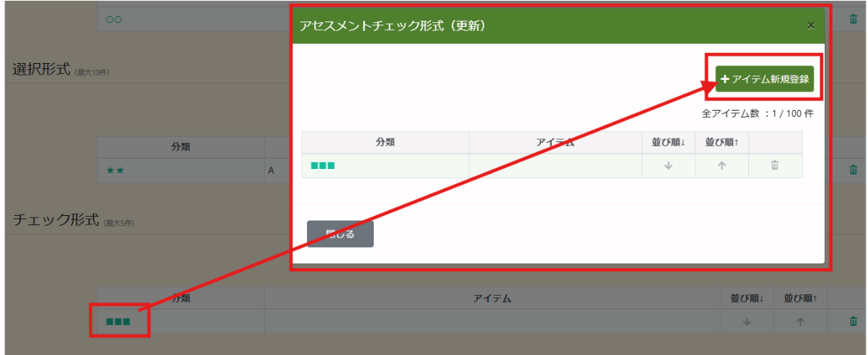Click the 並び順↓ column header in the dialog
The height and width of the screenshot is (355, 868).
point(668,142)
